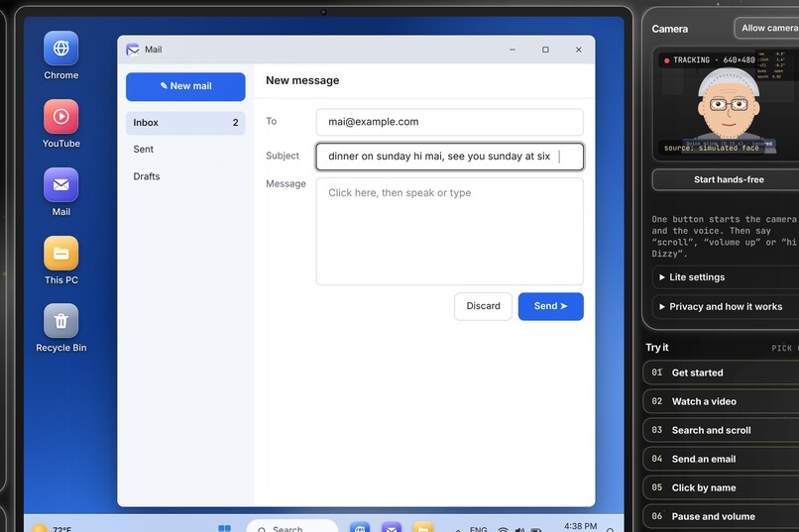
Task: Send the email with Send button
Action: [551, 306]
